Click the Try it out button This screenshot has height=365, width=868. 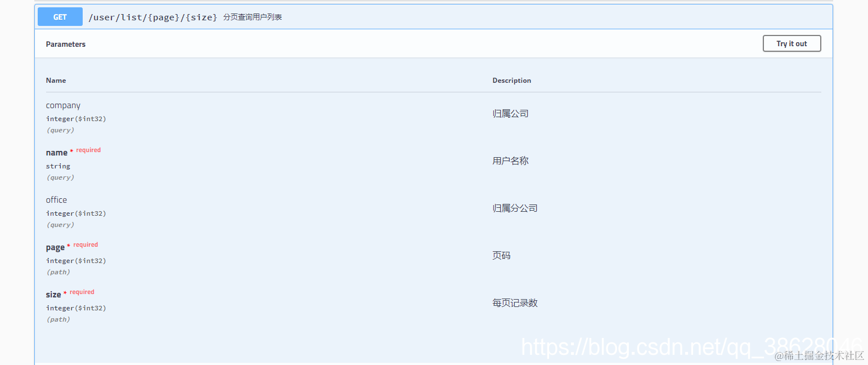(x=791, y=43)
